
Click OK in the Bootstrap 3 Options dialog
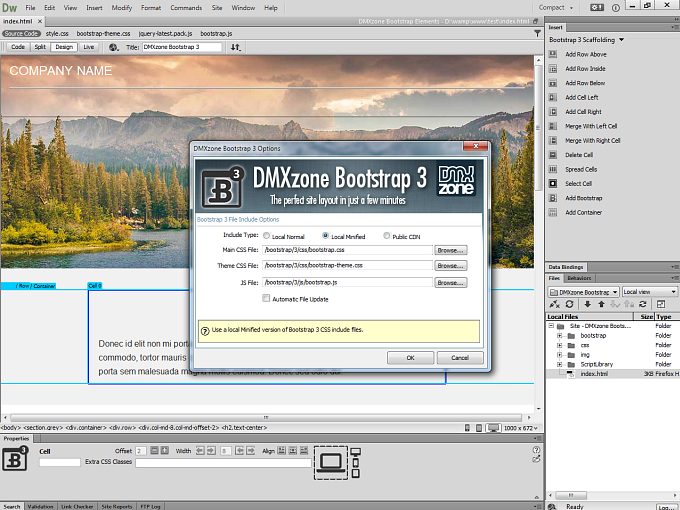click(x=410, y=358)
